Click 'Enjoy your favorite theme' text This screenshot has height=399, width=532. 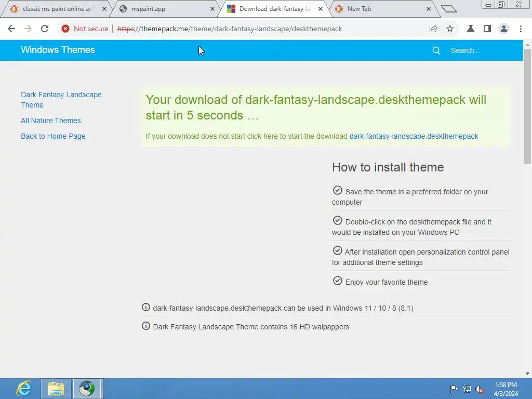pyautogui.click(x=387, y=282)
